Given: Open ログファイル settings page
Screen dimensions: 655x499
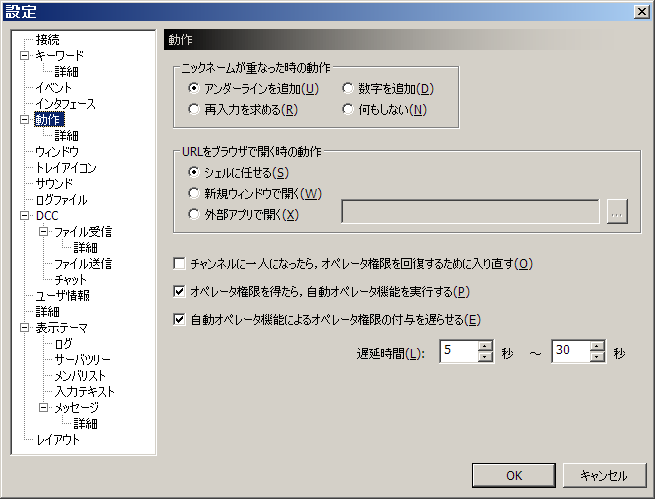Looking at the screenshot, I should (x=61, y=200).
